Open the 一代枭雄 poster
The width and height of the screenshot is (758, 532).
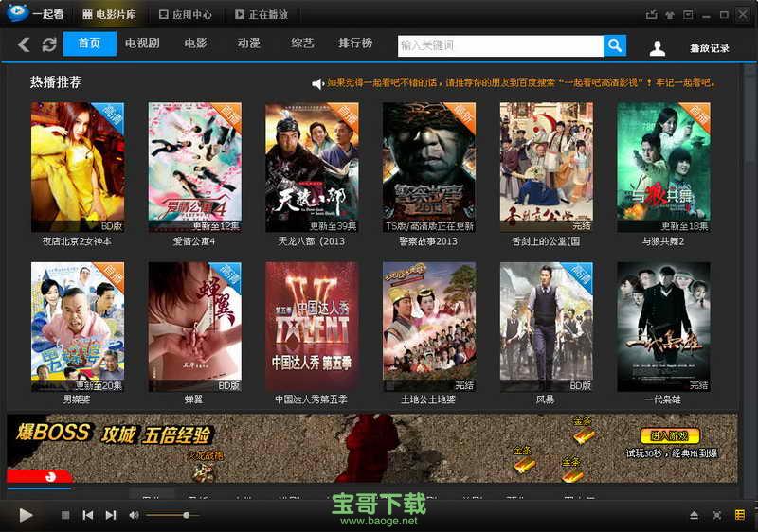coord(664,327)
